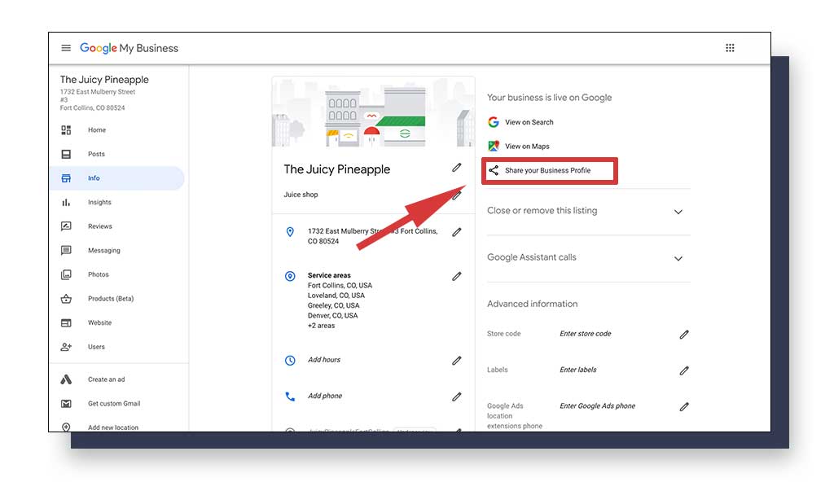
Task: Click the Website sidebar icon
Action: (x=66, y=322)
